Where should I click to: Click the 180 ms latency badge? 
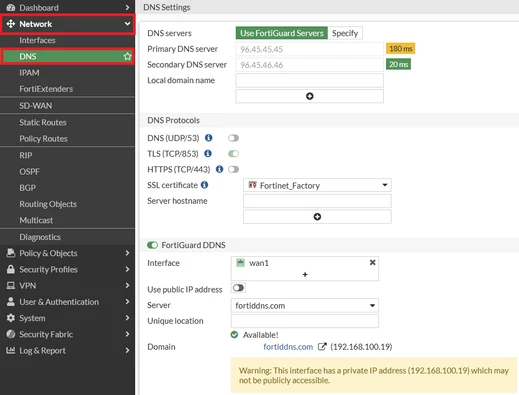pyautogui.click(x=400, y=49)
